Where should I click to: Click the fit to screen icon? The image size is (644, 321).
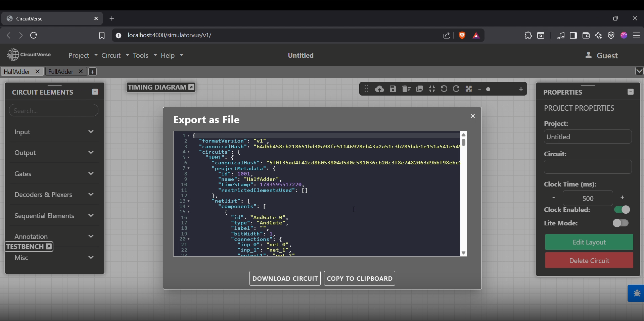(x=432, y=89)
